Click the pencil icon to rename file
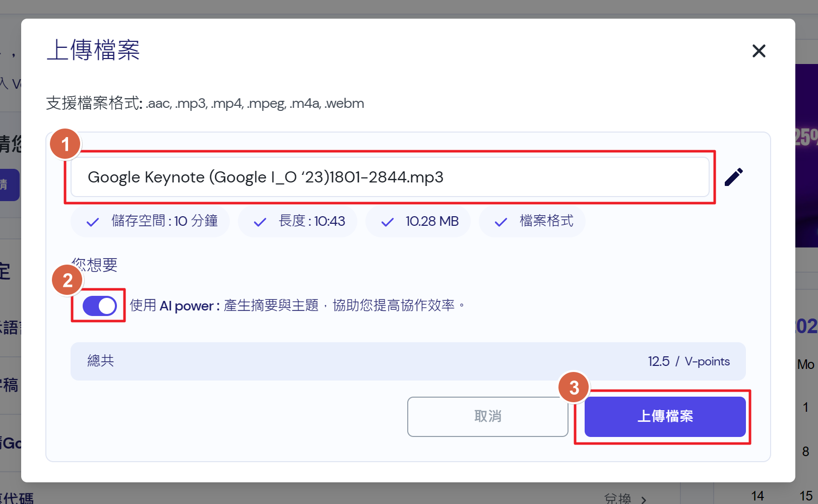The image size is (818, 504). pyautogui.click(x=733, y=177)
